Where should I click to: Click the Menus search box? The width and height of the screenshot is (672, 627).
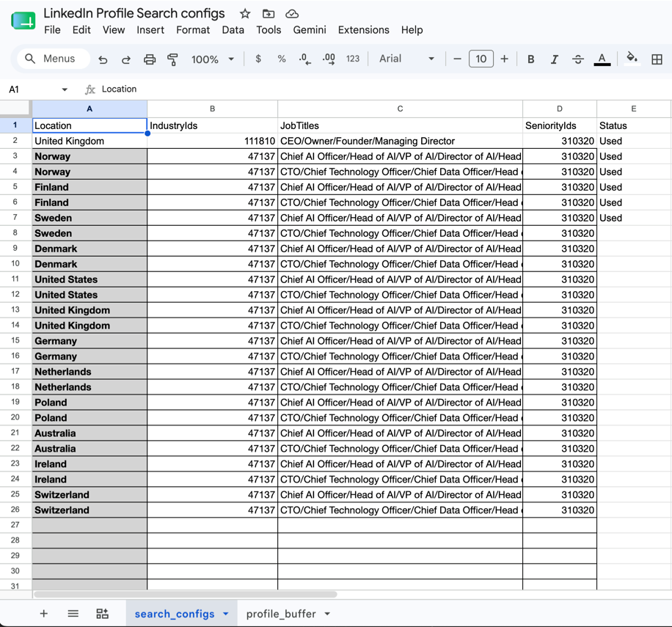54,59
